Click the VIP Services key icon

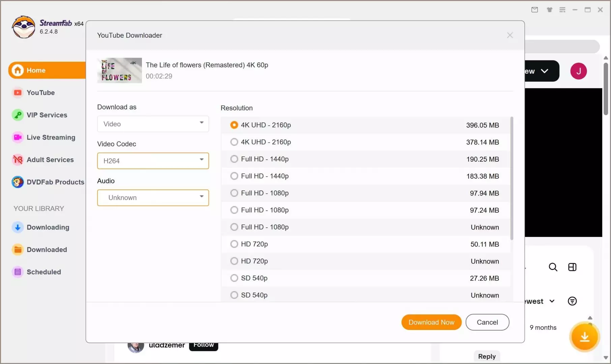click(18, 115)
